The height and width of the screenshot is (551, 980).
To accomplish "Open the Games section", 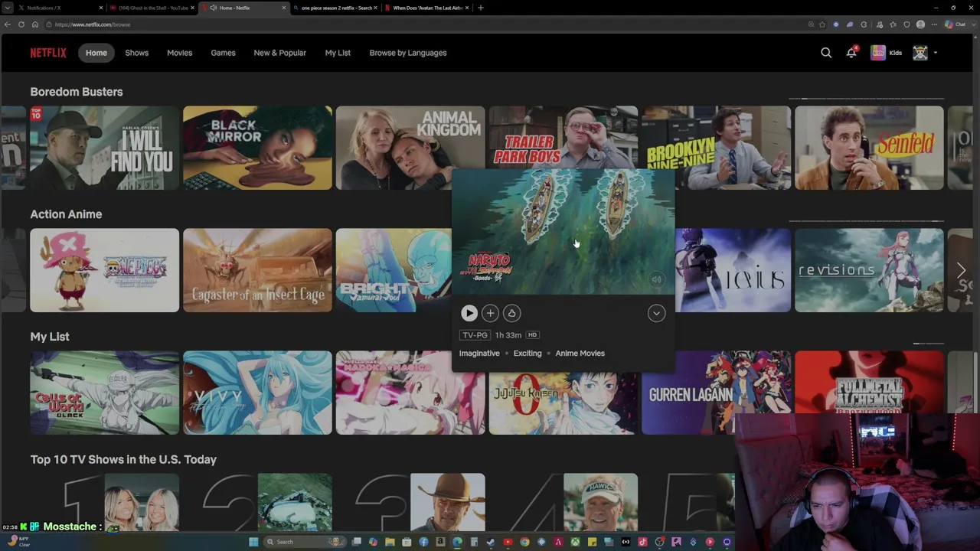I will (x=224, y=53).
